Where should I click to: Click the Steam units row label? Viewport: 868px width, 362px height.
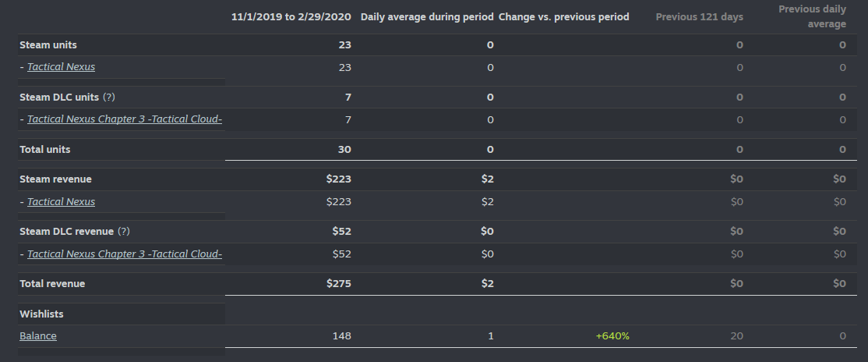[48, 45]
